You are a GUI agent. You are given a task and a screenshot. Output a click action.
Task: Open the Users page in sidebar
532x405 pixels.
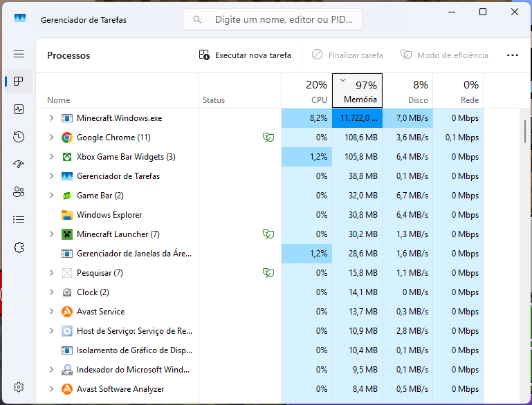click(x=19, y=192)
